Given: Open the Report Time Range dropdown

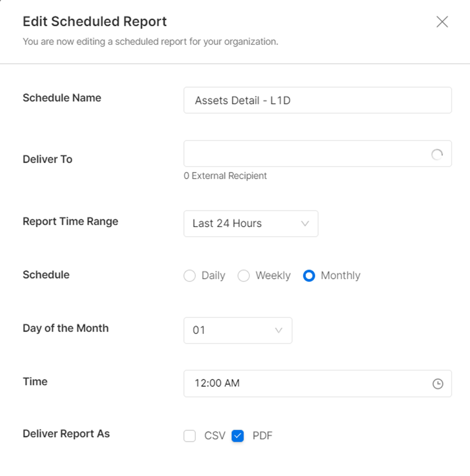Looking at the screenshot, I should (251, 224).
